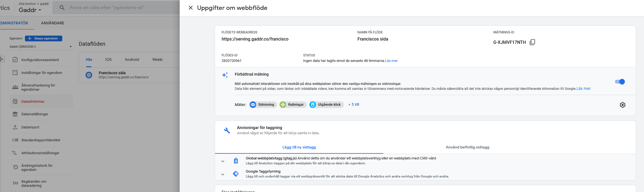
Task: Open enhanced measurement settings gear
Action: pyautogui.click(x=622, y=105)
